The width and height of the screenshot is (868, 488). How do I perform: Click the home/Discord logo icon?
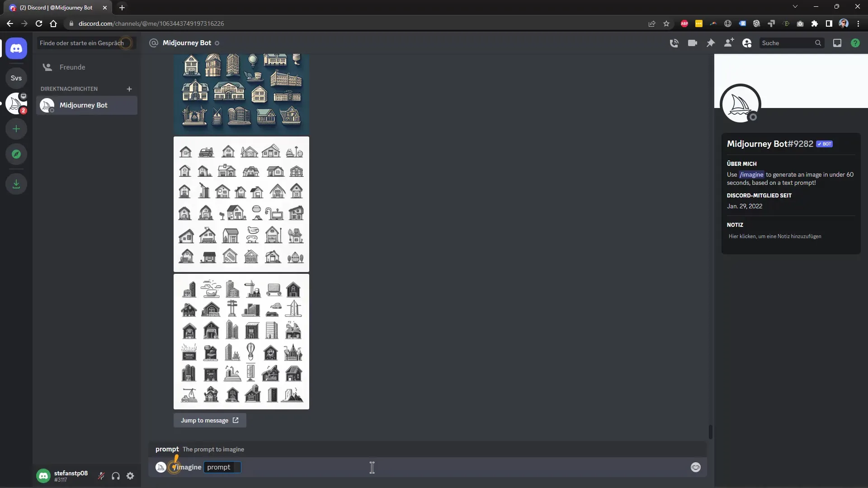pyautogui.click(x=16, y=48)
